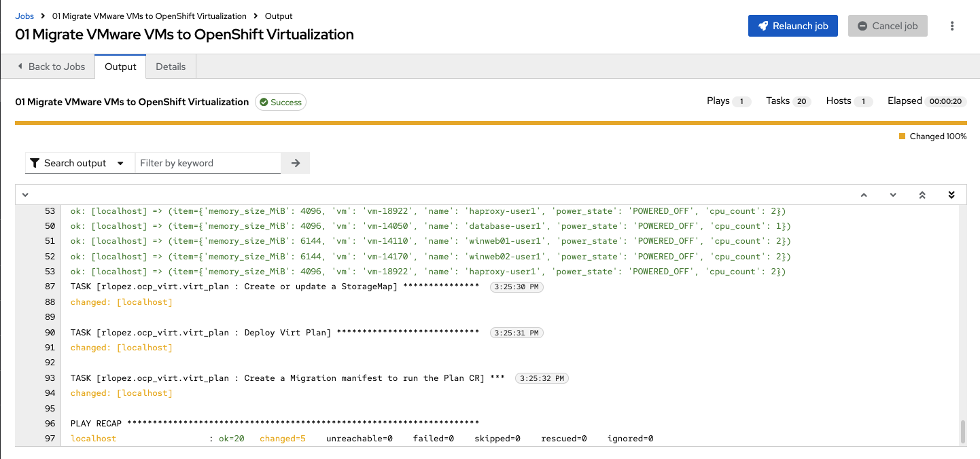Click the ok=20 recap value
980x459 pixels.
232,439
